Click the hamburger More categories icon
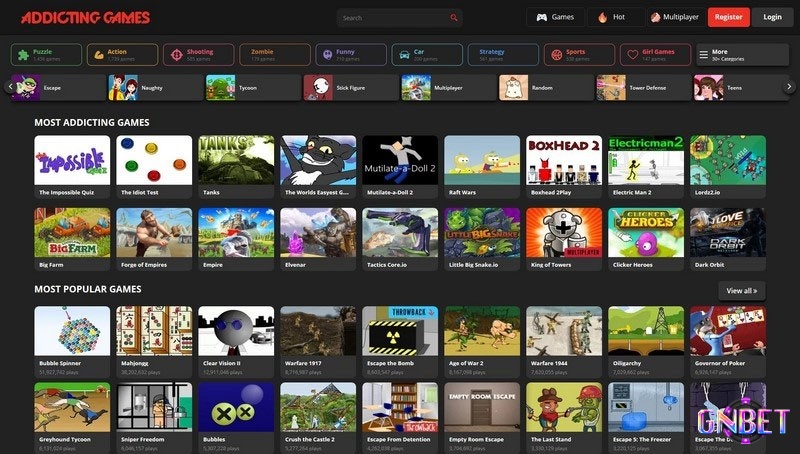The image size is (800, 454). [x=704, y=55]
